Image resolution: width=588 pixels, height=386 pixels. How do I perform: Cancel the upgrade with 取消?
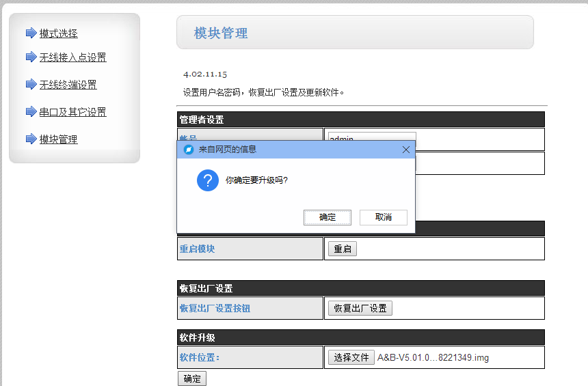click(x=383, y=217)
